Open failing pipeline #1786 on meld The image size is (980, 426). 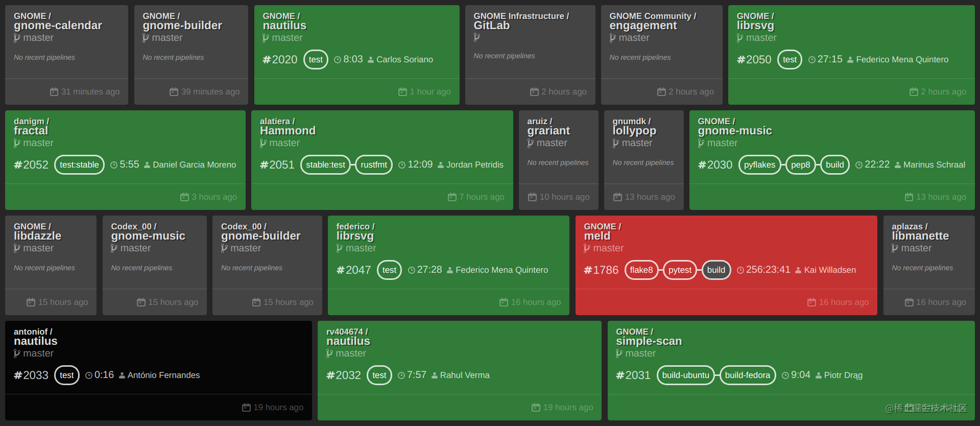pos(601,270)
